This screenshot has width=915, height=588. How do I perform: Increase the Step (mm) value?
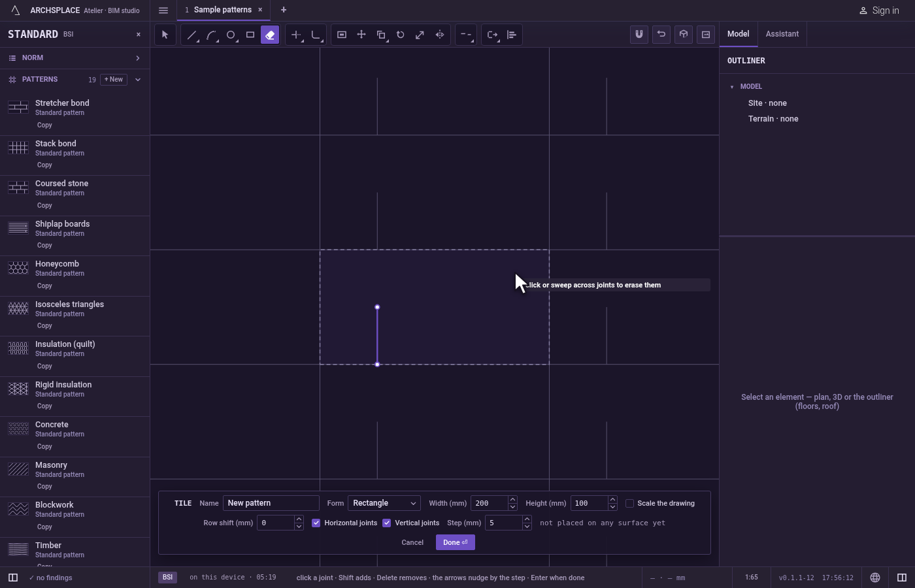[x=527, y=519]
